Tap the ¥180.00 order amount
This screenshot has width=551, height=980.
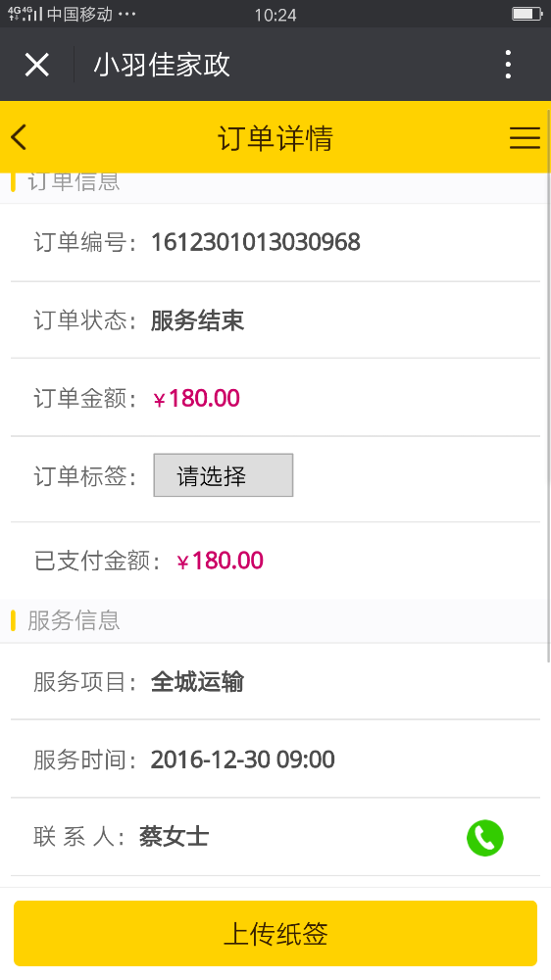[x=196, y=398]
